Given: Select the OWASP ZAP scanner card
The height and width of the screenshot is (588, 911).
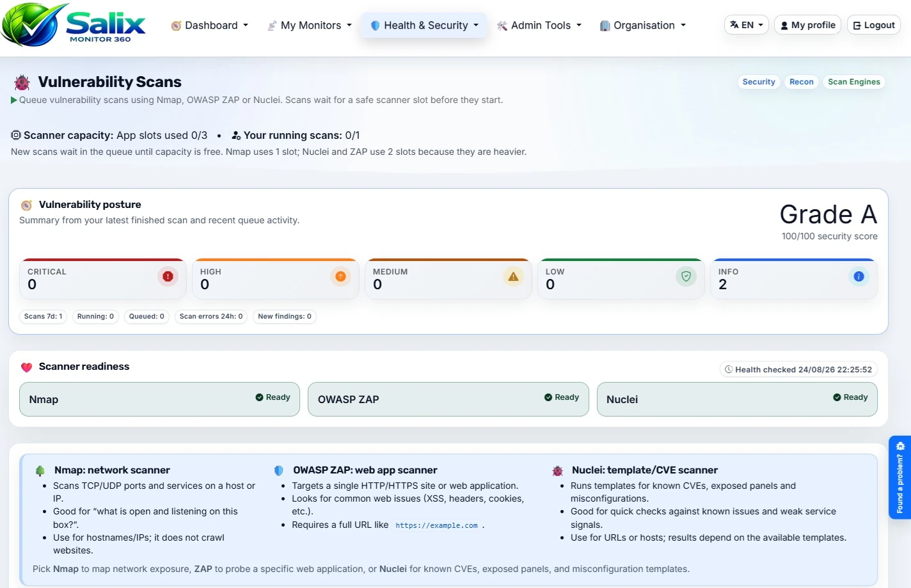Looking at the screenshot, I should click(x=448, y=399).
